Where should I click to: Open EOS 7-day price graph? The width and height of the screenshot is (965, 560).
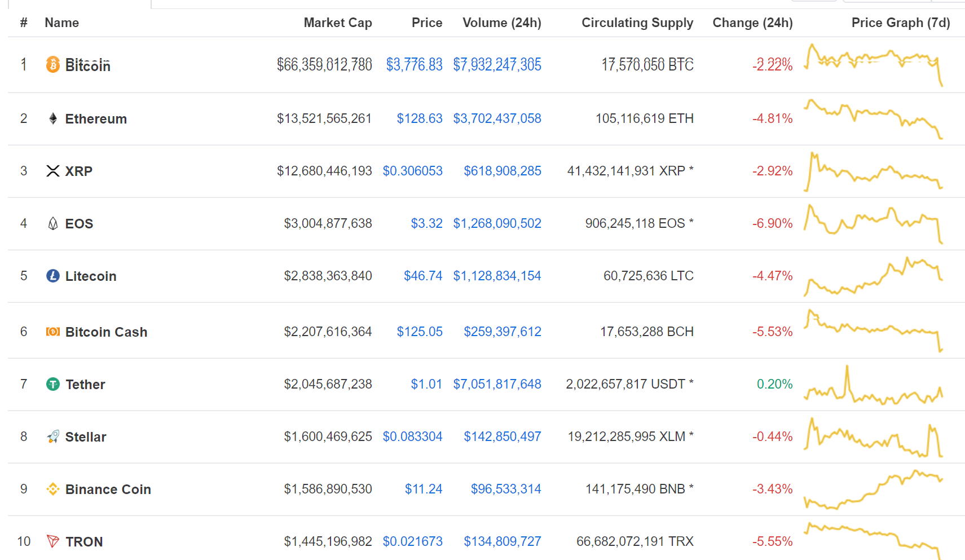pos(873,223)
